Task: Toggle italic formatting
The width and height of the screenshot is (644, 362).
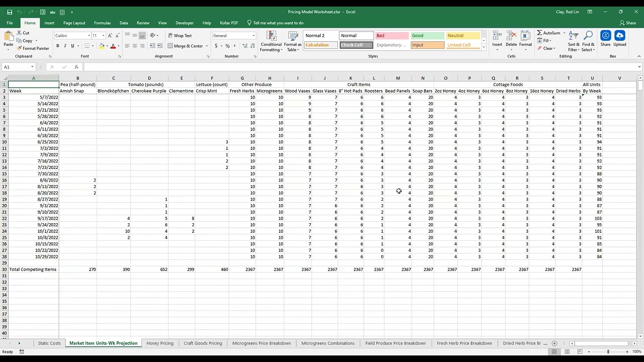Action: (x=65, y=46)
